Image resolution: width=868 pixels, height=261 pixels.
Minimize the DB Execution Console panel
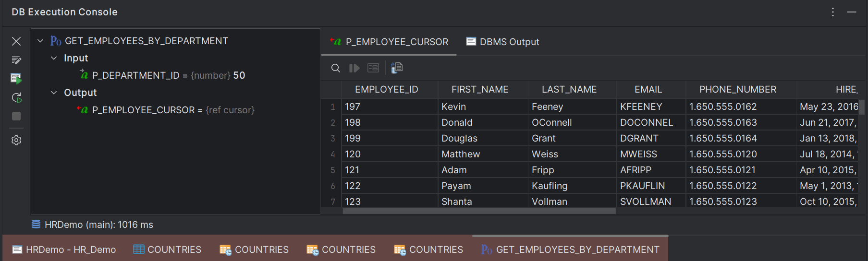pyautogui.click(x=852, y=12)
